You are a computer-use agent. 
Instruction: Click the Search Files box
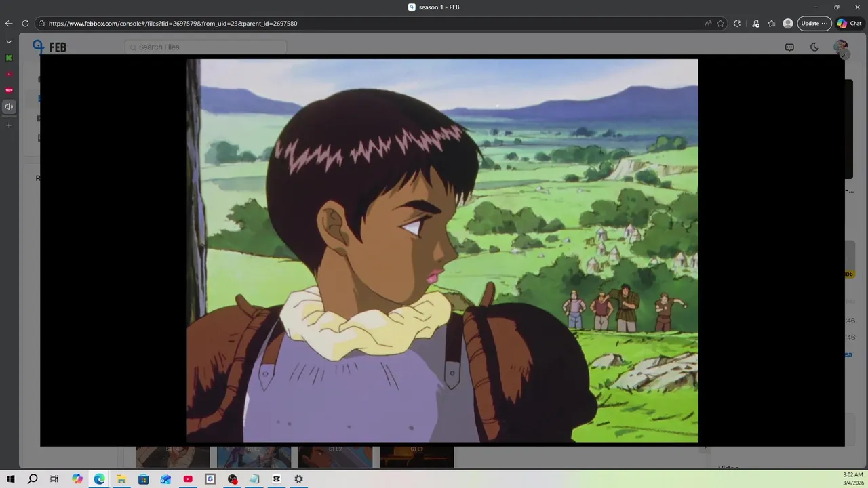[x=205, y=47]
